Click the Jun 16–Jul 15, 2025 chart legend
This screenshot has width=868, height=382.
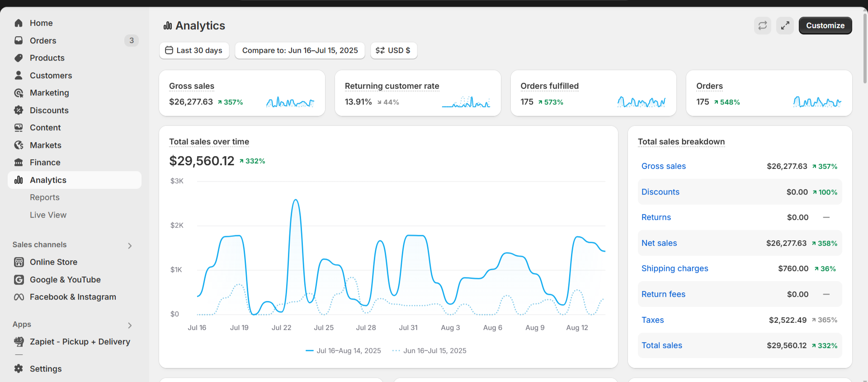429,351
